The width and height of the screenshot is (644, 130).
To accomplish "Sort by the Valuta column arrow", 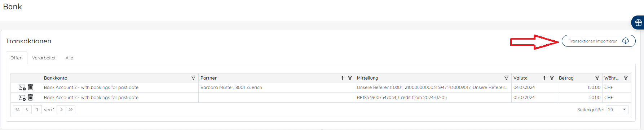I will (x=544, y=78).
